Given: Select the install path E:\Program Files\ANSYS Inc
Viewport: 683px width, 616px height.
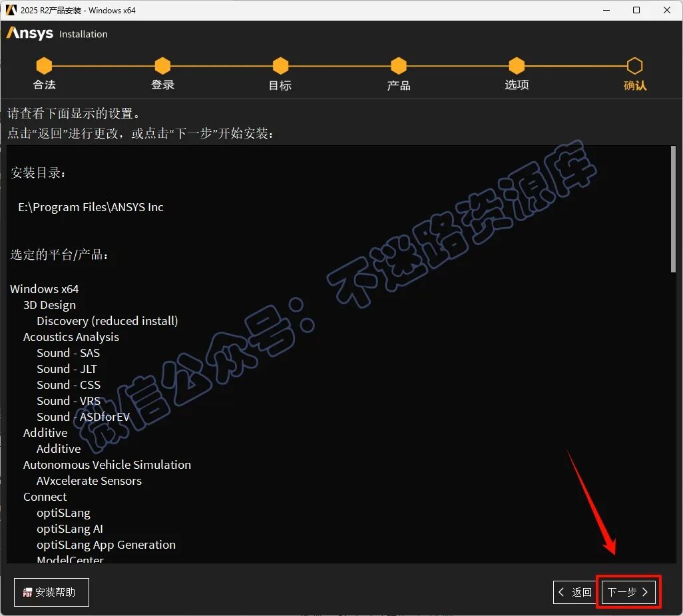Looking at the screenshot, I should pos(91,207).
